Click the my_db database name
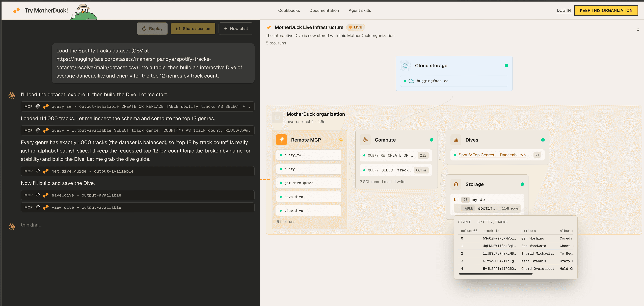644x306 pixels. coord(478,200)
